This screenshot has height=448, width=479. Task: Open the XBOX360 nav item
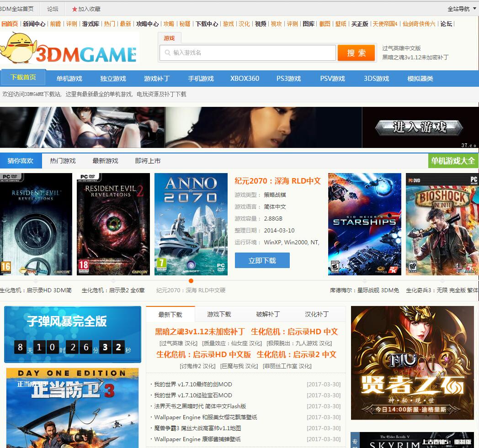[x=245, y=79]
